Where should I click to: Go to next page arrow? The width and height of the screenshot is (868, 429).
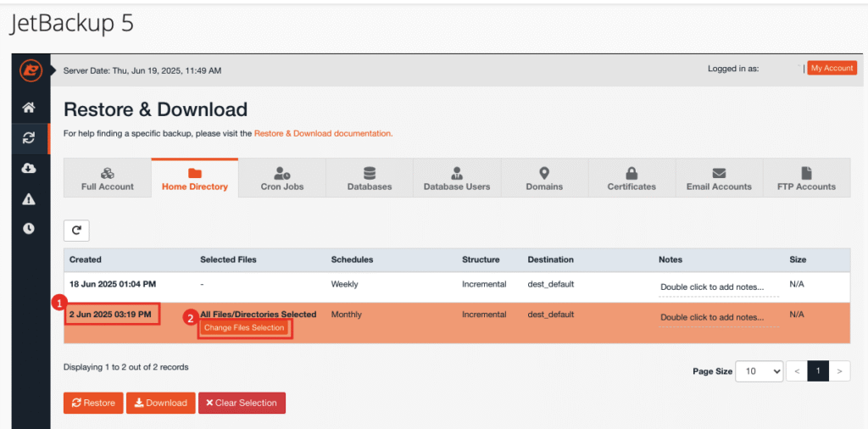[839, 371]
